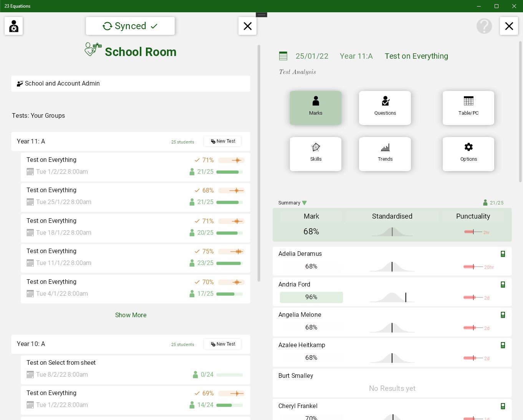Image resolution: width=523 pixels, height=420 pixels.
Task: Click the hand icon beside School and Account Admin
Action: [20, 84]
